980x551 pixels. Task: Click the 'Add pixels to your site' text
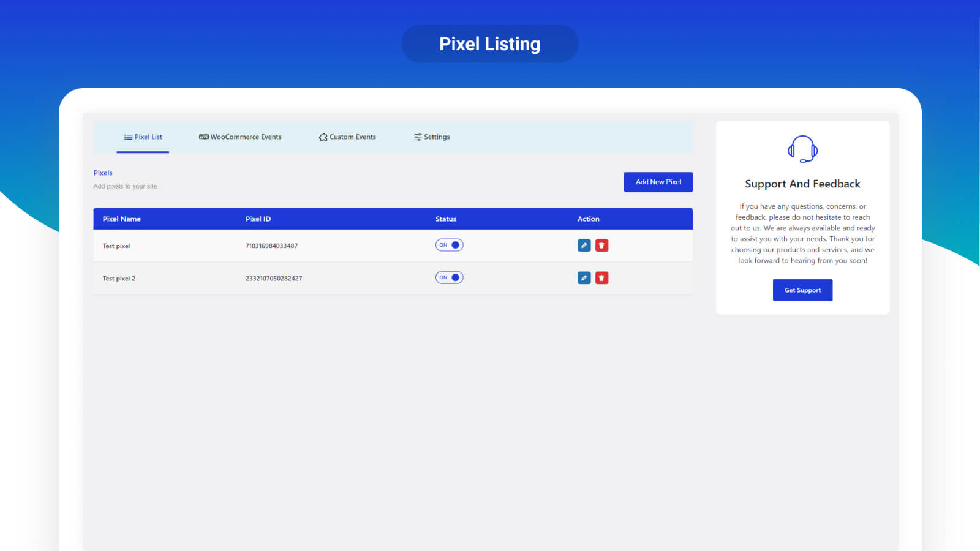(x=125, y=186)
